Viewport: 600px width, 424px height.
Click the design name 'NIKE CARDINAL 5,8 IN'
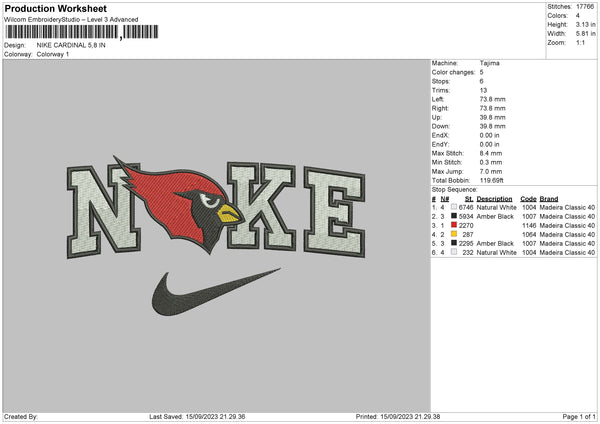tap(71, 45)
